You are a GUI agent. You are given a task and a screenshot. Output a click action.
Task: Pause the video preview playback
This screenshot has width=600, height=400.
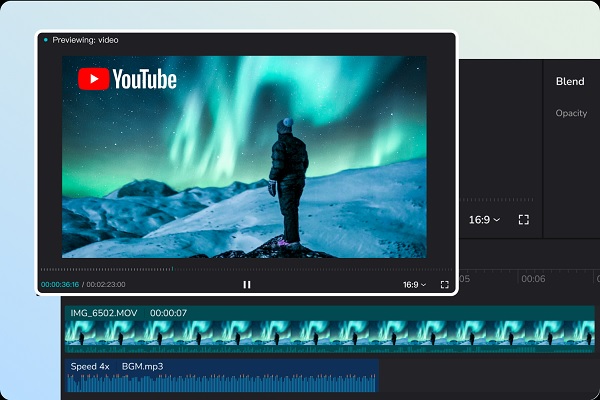tap(247, 285)
